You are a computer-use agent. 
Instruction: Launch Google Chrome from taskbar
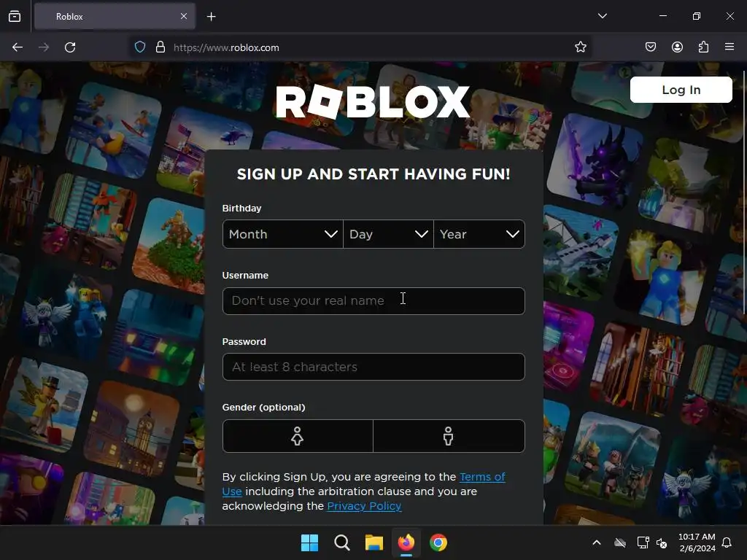point(438,542)
